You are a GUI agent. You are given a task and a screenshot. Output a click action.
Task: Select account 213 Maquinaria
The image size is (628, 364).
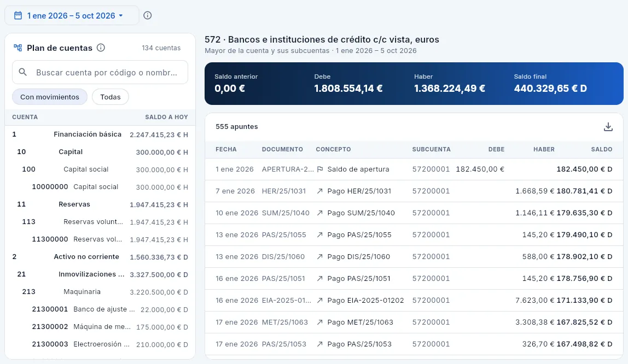click(100, 292)
